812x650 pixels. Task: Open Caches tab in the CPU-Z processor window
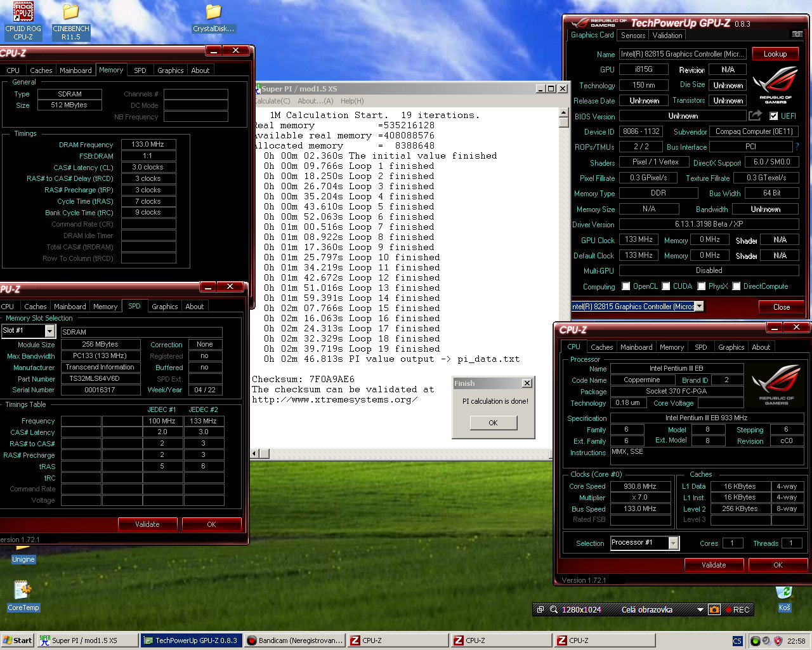(x=602, y=347)
